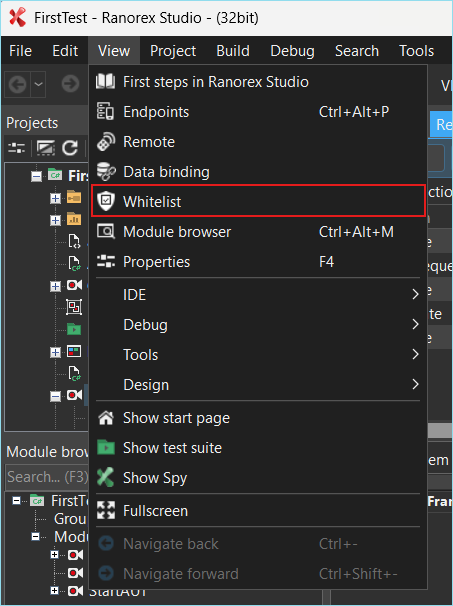Click the Ranorex Spy icon
Viewport: 453px width, 606px height.
pos(105,477)
